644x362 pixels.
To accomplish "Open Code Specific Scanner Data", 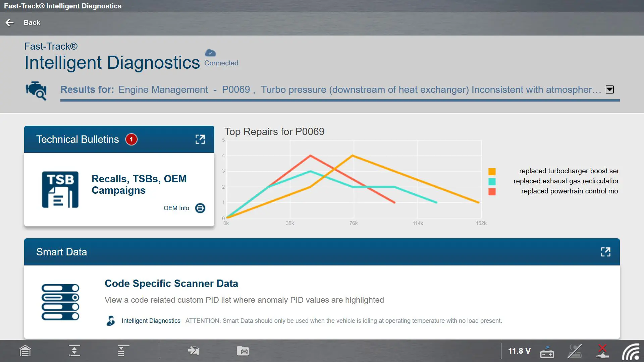I will (171, 284).
